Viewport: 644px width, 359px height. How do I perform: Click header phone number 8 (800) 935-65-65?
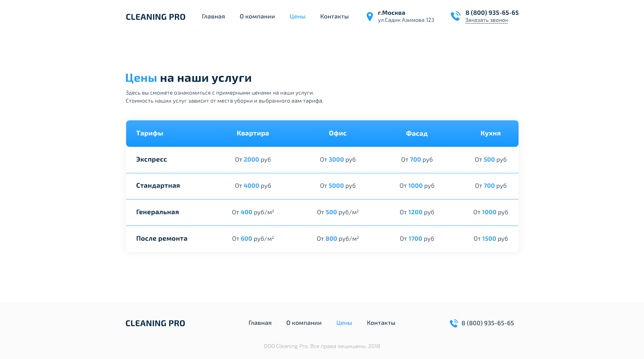pyautogui.click(x=492, y=12)
